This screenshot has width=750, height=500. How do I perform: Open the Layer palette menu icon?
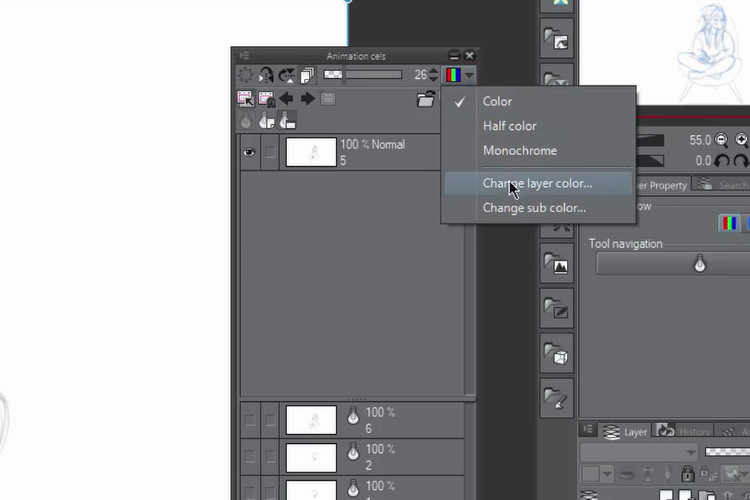[x=588, y=429]
